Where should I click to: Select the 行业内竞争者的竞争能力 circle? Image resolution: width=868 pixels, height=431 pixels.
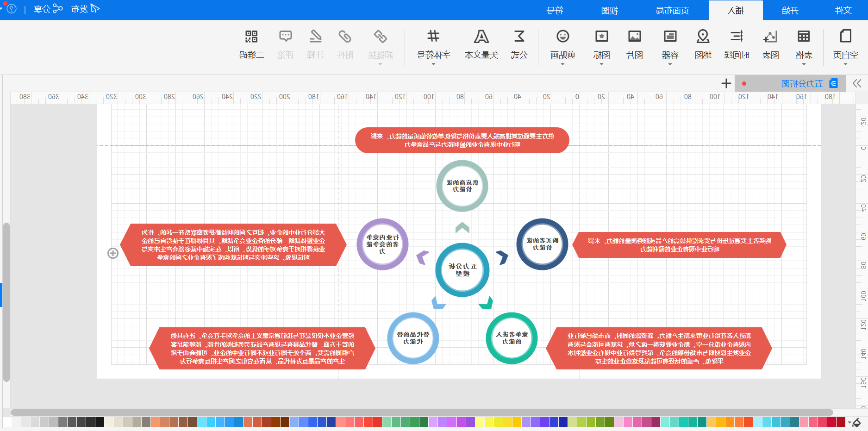pyautogui.click(x=382, y=244)
